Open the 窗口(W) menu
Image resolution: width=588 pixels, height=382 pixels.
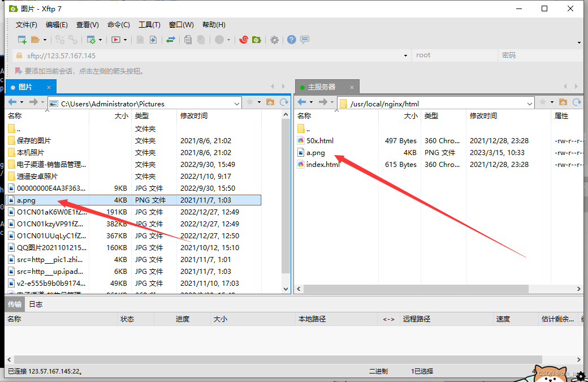pyautogui.click(x=181, y=25)
